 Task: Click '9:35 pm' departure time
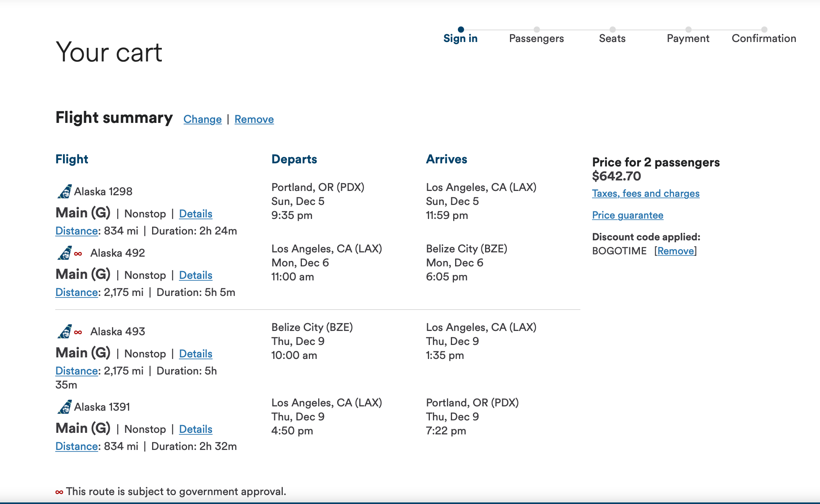pos(292,215)
